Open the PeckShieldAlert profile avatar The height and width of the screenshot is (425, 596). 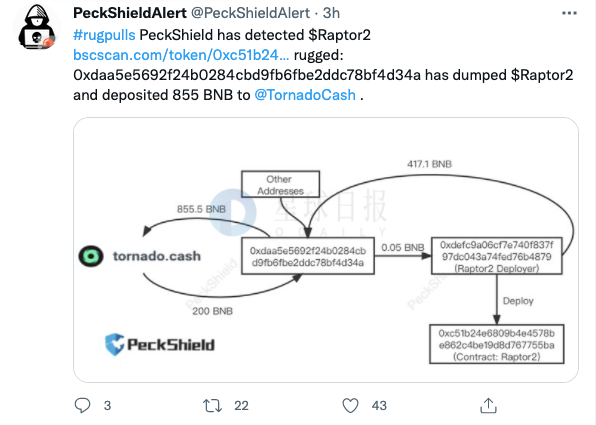[x=37, y=27]
